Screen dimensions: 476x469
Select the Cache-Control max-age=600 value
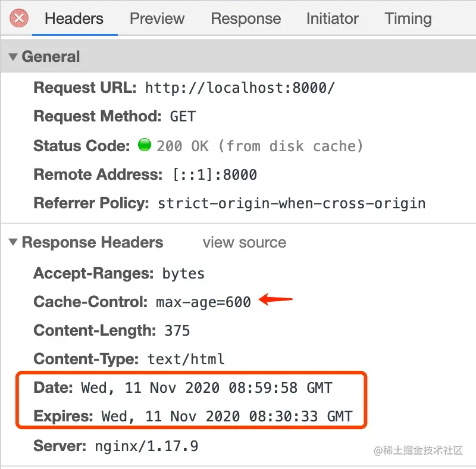pos(203,302)
